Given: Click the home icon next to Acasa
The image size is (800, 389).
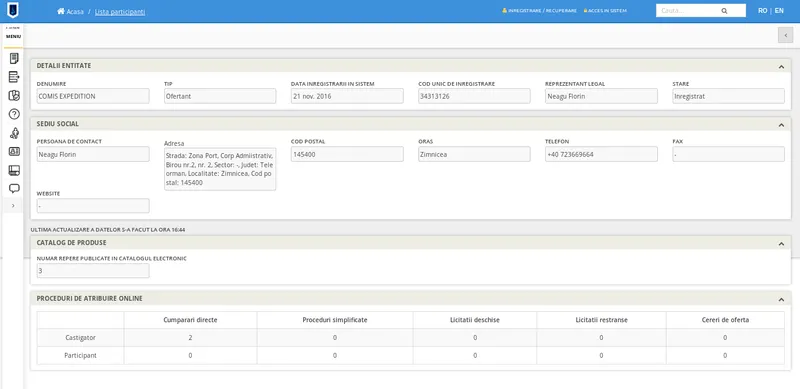Looking at the screenshot, I should coord(61,11).
